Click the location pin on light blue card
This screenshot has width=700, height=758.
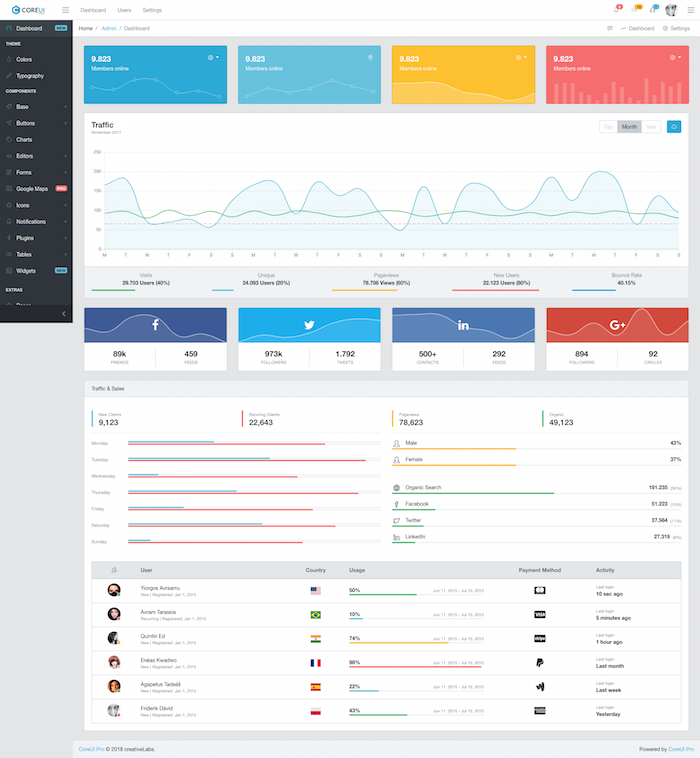coord(370,58)
